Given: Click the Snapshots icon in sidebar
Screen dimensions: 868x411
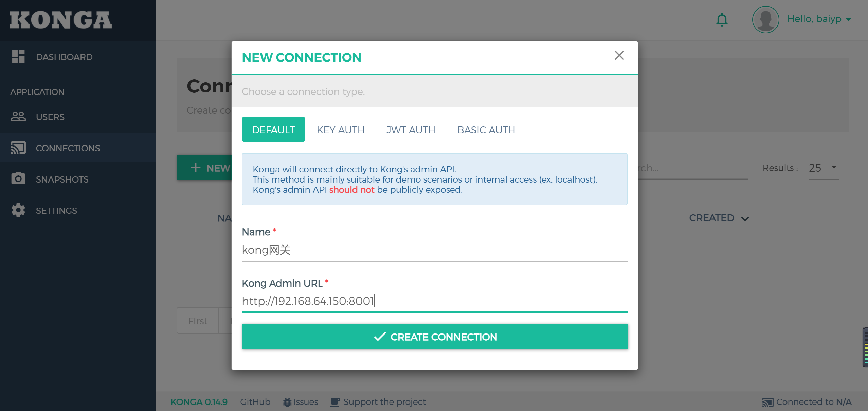Looking at the screenshot, I should click(x=17, y=179).
